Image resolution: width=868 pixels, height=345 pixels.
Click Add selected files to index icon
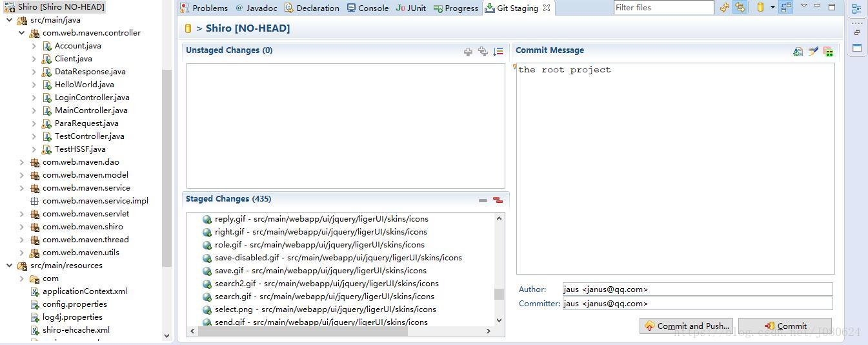tap(468, 52)
